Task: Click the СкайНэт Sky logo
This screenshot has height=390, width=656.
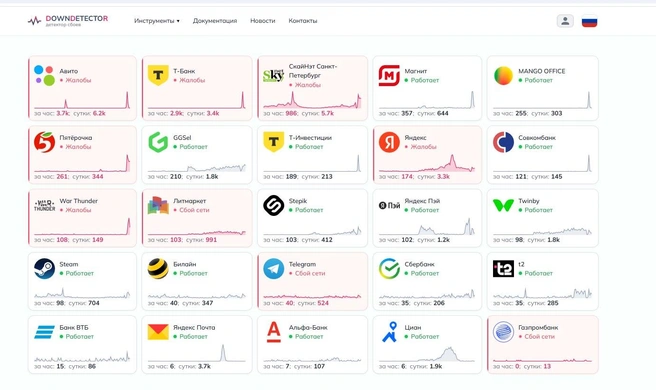Action: (273, 75)
